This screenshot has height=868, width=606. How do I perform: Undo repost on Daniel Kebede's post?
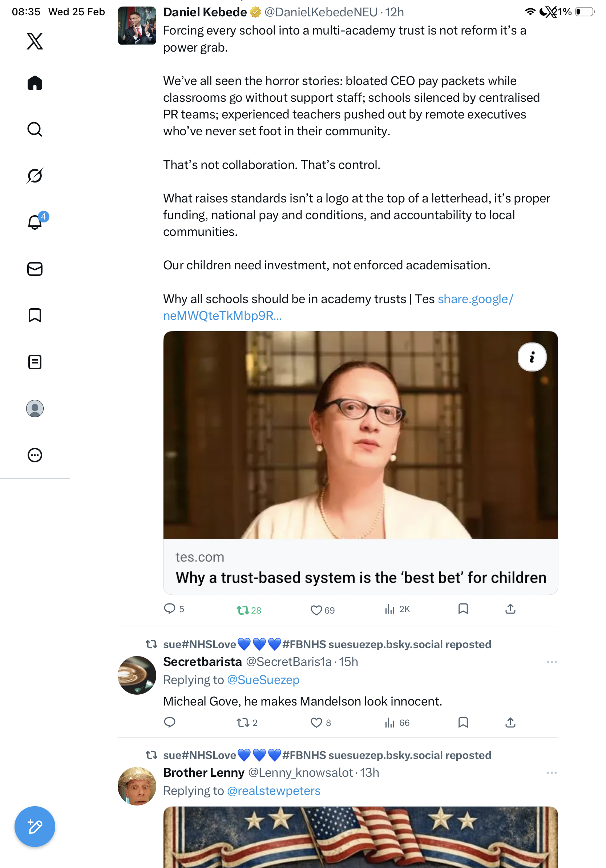tap(243, 610)
